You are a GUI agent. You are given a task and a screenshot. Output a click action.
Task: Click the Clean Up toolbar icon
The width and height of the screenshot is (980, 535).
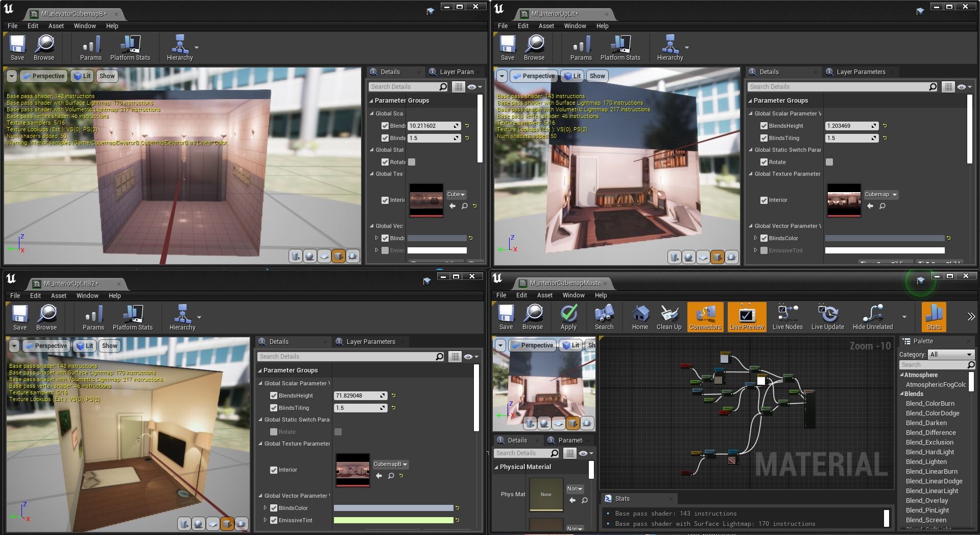tap(668, 317)
